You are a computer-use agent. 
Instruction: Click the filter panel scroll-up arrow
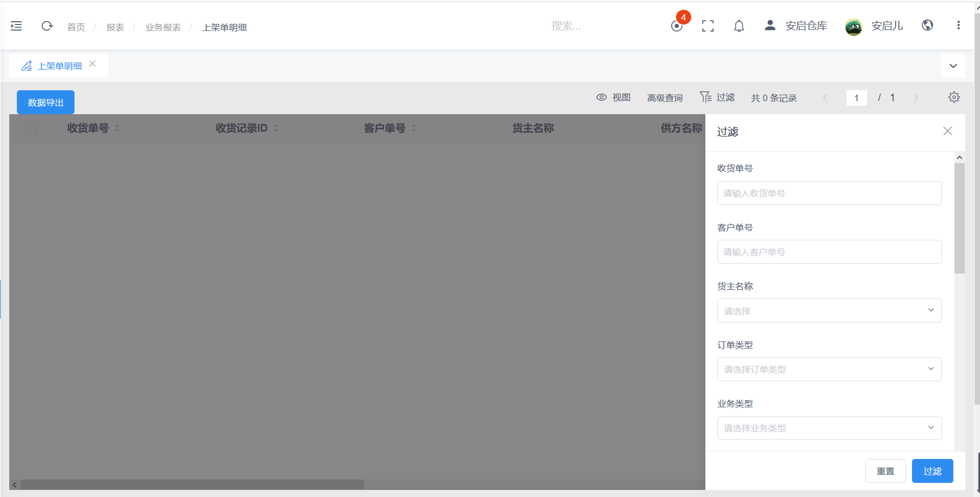click(959, 157)
